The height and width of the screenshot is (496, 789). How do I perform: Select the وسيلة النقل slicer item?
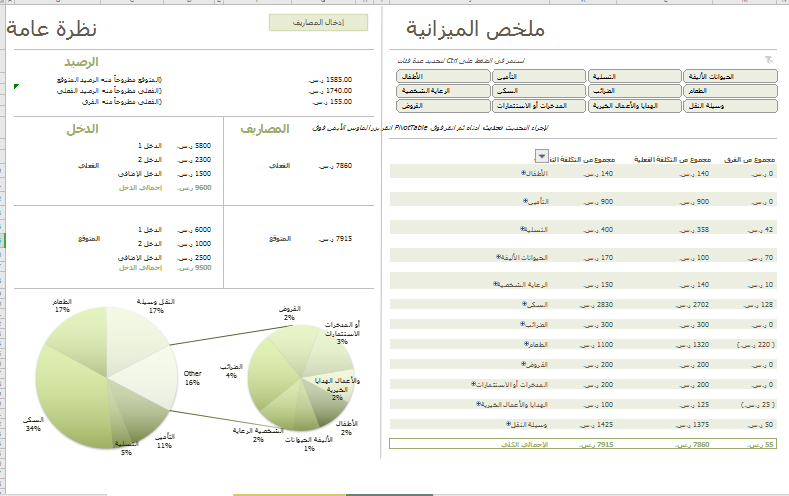point(730,106)
